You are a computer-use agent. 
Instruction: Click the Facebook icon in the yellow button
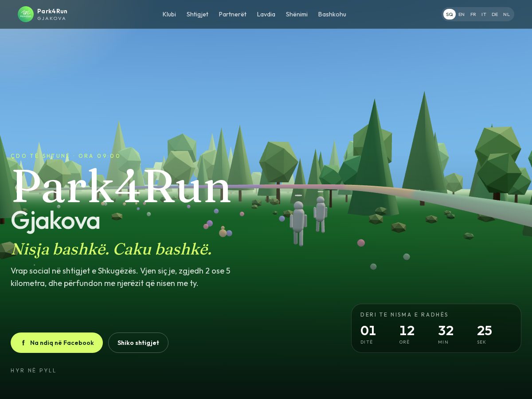tap(23, 343)
